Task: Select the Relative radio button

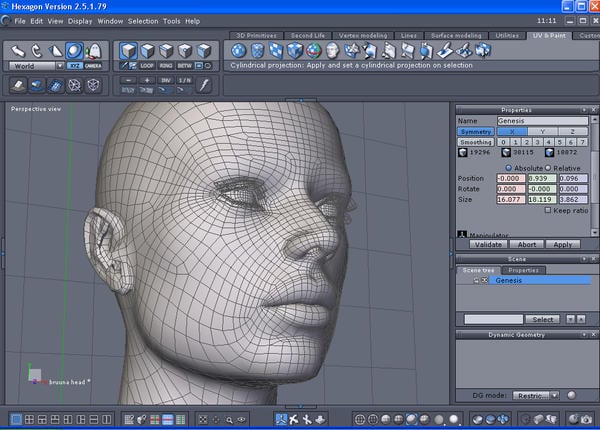Action: coord(547,167)
